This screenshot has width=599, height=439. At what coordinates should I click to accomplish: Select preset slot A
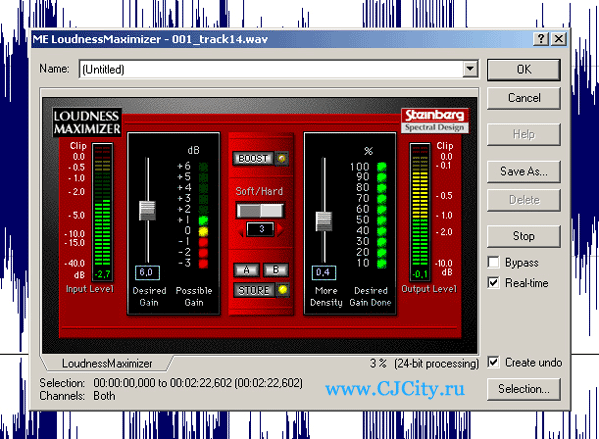tap(246, 270)
